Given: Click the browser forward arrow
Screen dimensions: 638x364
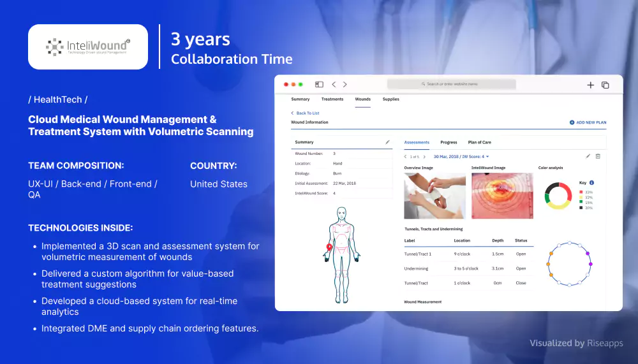Looking at the screenshot, I should click(x=345, y=84).
